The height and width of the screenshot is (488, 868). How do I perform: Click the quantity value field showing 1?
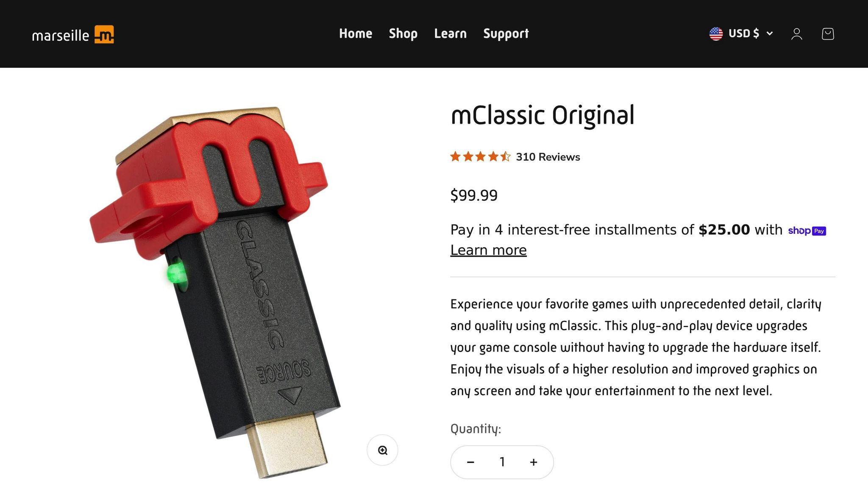tap(502, 462)
